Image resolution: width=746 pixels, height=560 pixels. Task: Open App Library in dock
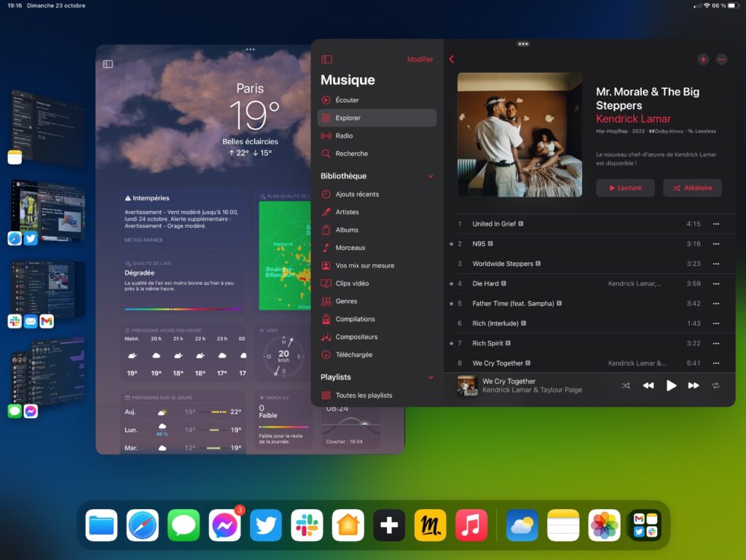click(x=645, y=525)
